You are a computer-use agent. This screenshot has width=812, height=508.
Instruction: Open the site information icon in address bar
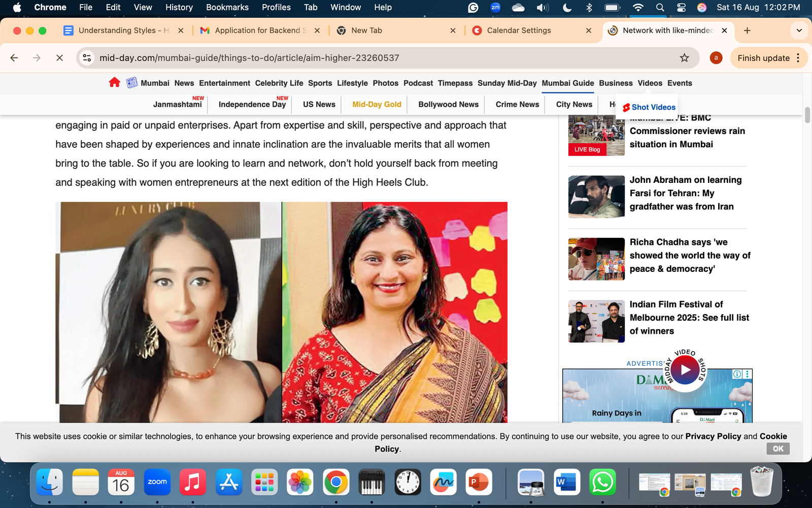87,58
